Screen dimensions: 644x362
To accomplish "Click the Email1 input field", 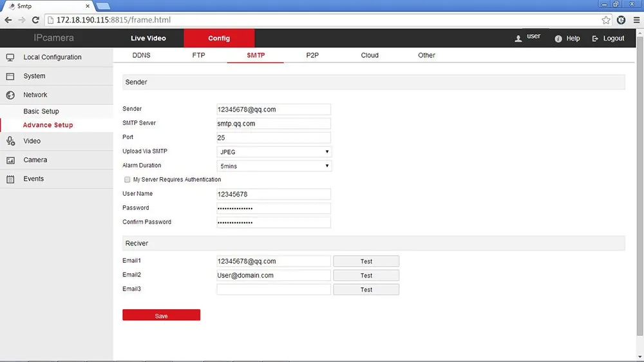I will 274,262.
